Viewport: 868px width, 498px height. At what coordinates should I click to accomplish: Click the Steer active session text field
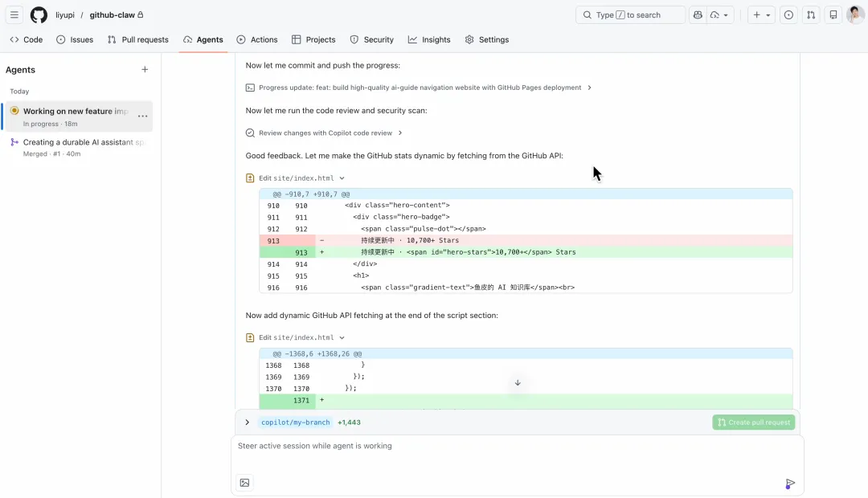(x=514, y=447)
